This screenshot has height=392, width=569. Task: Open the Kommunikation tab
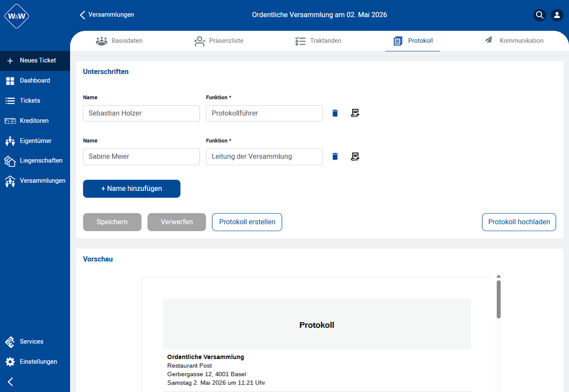(x=514, y=41)
